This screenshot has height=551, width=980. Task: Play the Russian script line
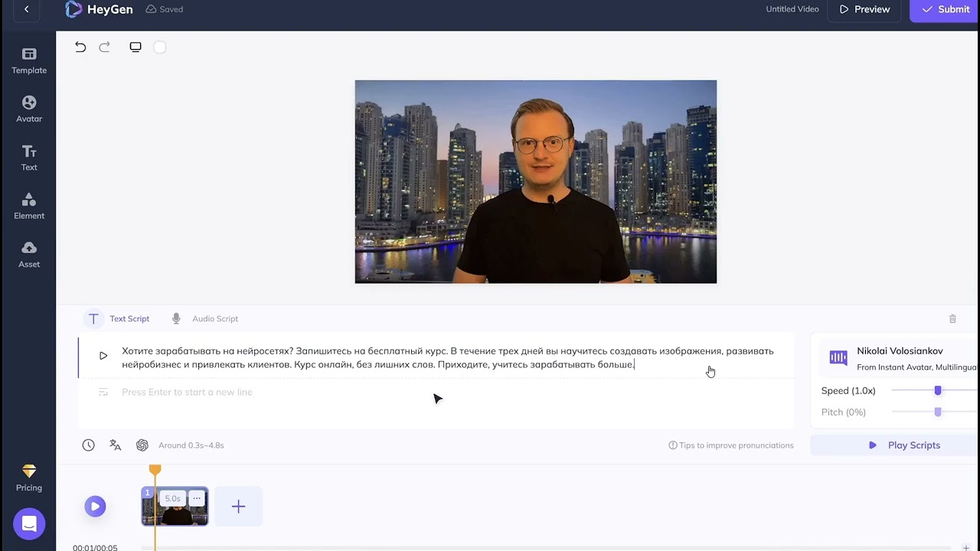[x=103, y=356]
